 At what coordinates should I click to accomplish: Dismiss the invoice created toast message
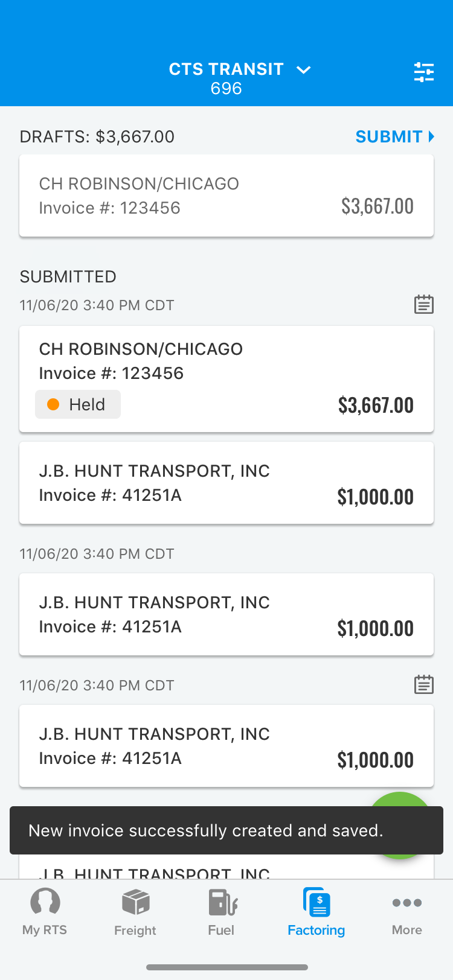pos(226,830)
